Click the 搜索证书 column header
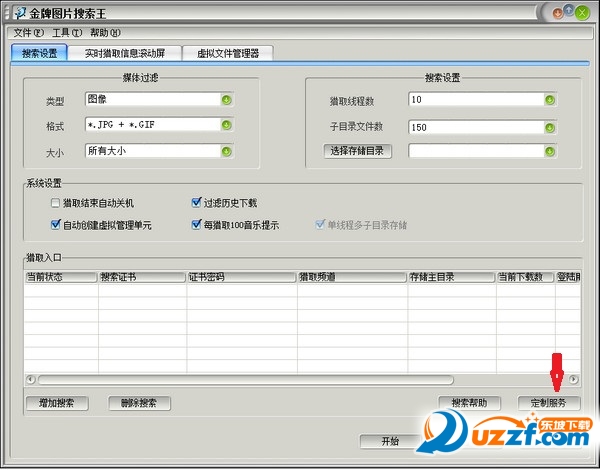This screenshot has height=470, width=600. [142, 277]
